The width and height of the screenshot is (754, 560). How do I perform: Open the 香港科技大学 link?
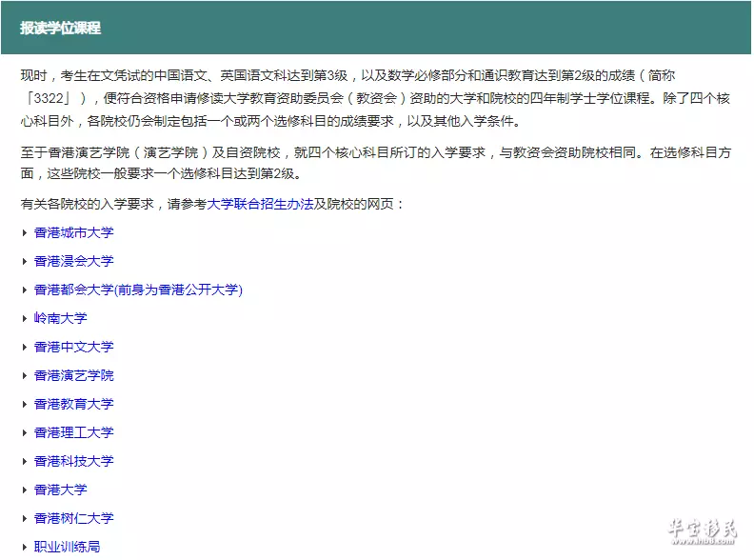click(73, 461)
